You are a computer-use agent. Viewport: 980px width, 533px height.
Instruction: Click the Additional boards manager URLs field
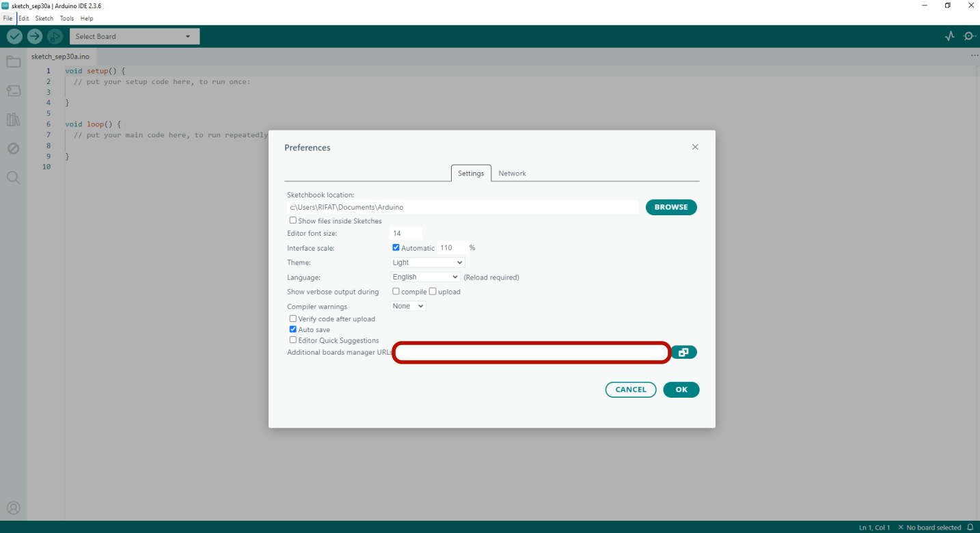pyautogui.click(x=531, y=353)
